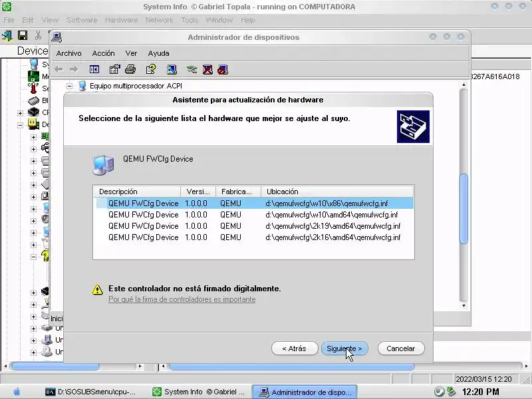The width and height of the screenshot is (532, 399).
Task: Click the help question mark toolbar icon
Action: pyautogui.click(x=151, y=70)
